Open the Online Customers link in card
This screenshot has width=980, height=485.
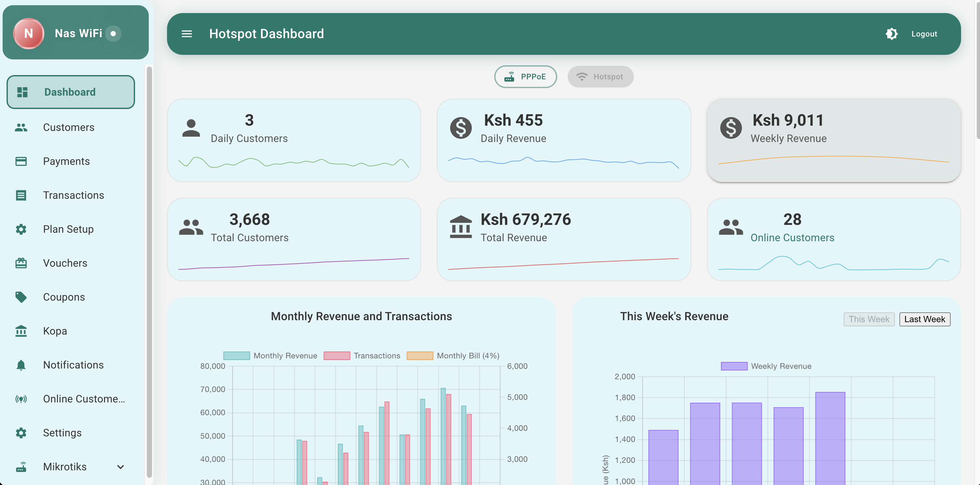tap(792, 238)
